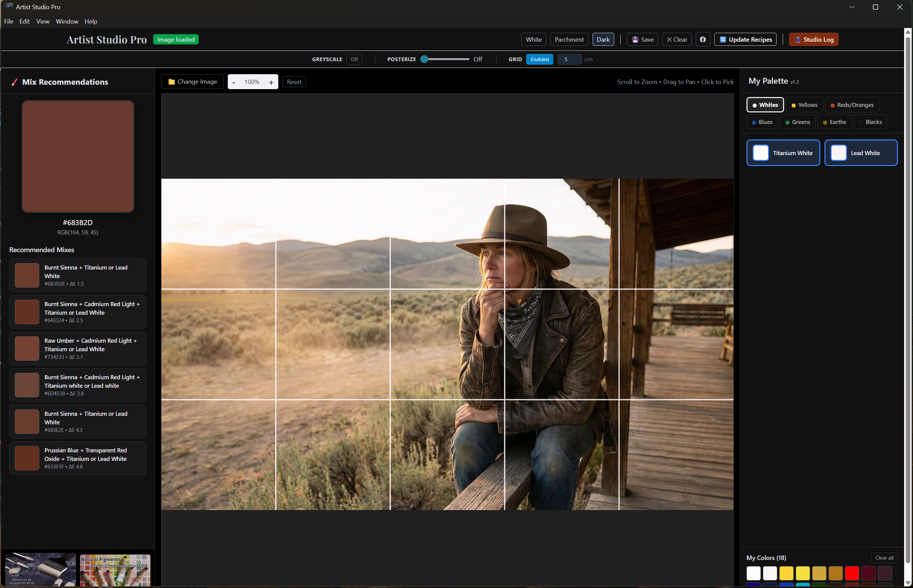
Task: Select the mix with ΔE 1.5
Action: point(78,275)
